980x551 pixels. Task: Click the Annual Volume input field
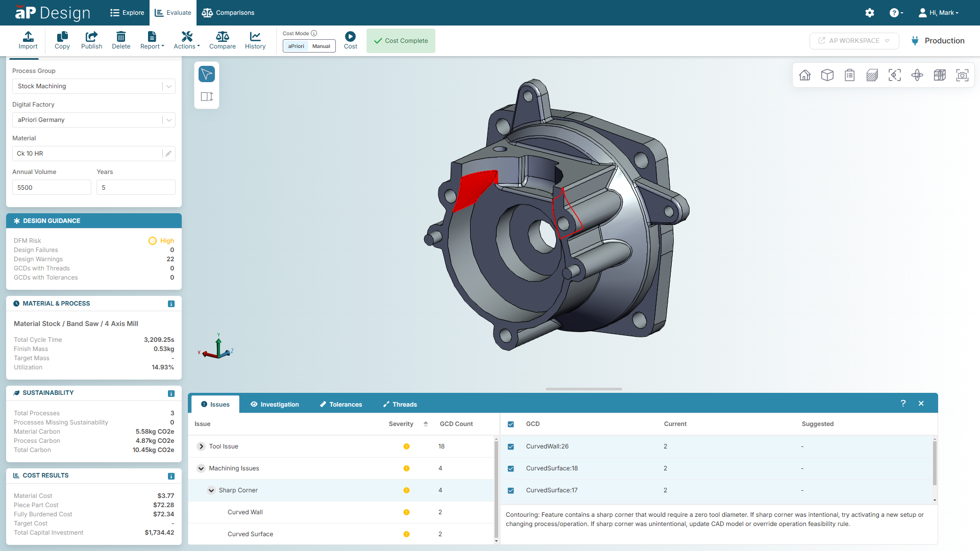(x=52, y=187)
